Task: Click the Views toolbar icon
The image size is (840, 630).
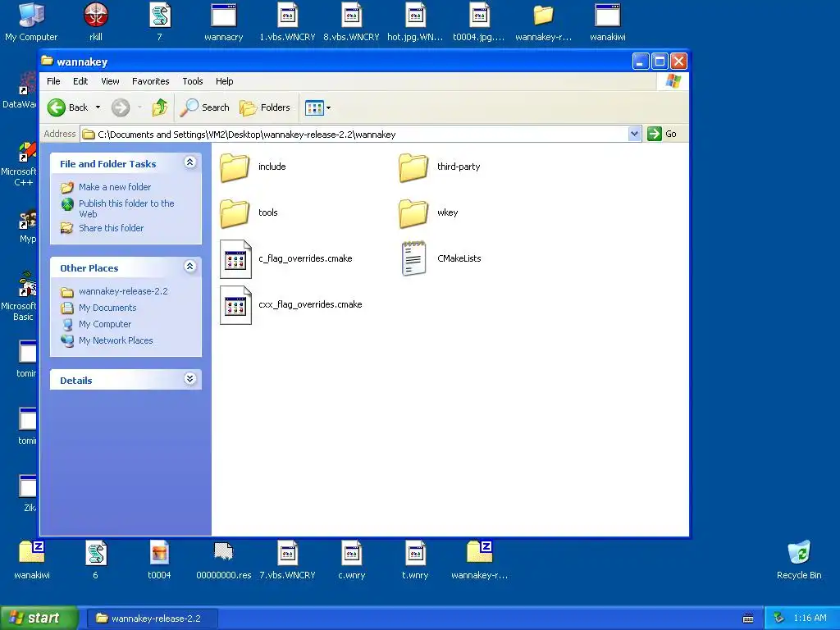Action: pyautogui.click(x=314, y=107)
